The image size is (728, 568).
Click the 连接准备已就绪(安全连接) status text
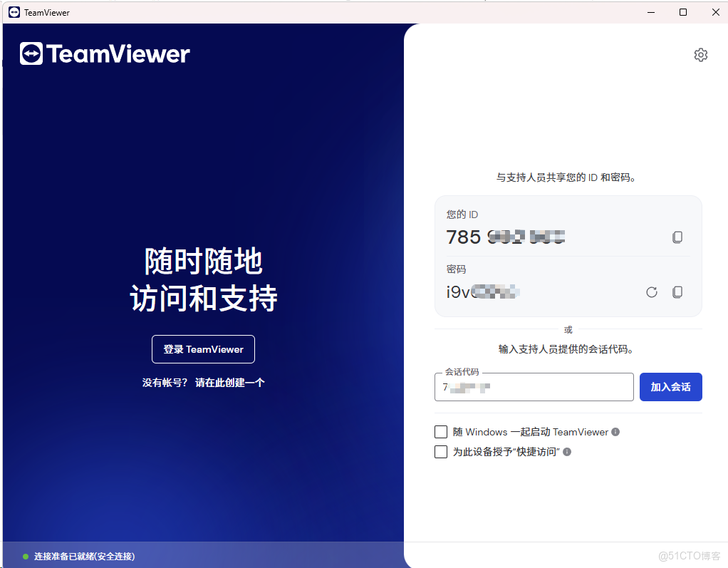pyautogui.click(x=85, y=557)
